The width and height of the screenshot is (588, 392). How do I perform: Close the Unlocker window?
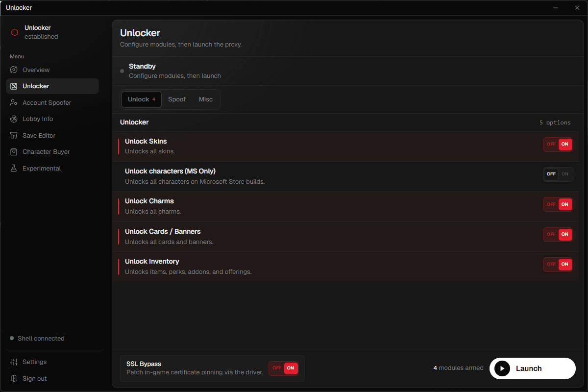click(x=577, y=8)
